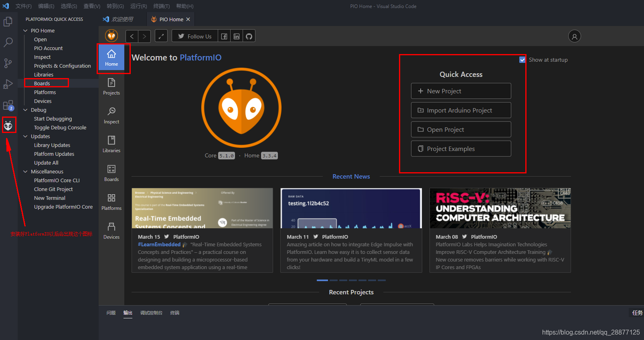
Task: Collapse the Debug tree section
Action: tap(26, 110)
